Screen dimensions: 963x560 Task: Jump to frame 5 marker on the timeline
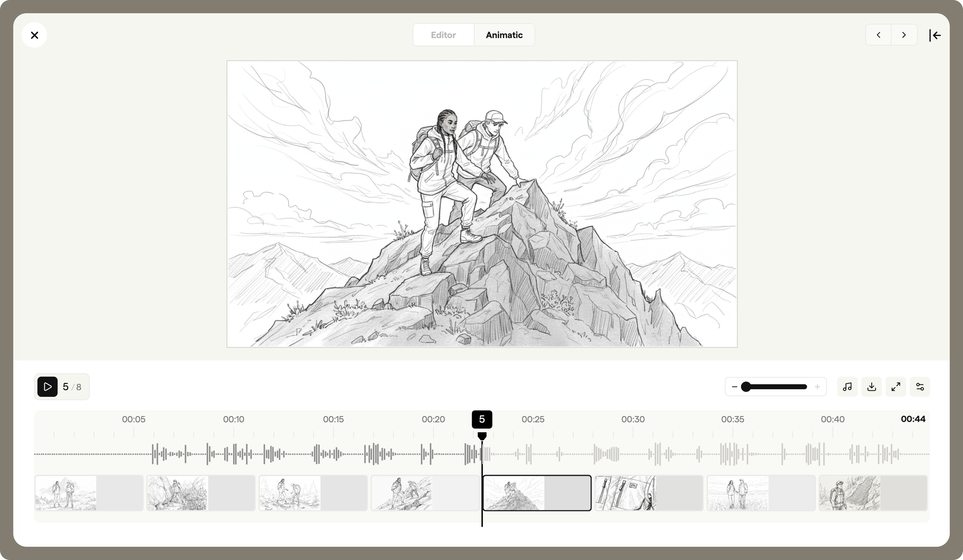tap(481, 419)
